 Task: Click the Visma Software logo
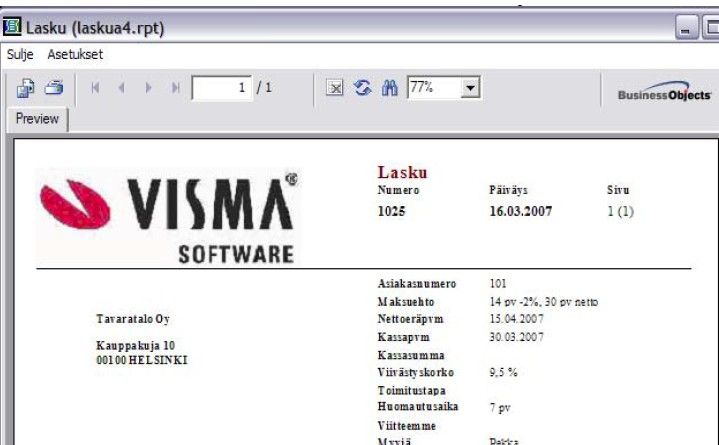[x=169, y=216]
